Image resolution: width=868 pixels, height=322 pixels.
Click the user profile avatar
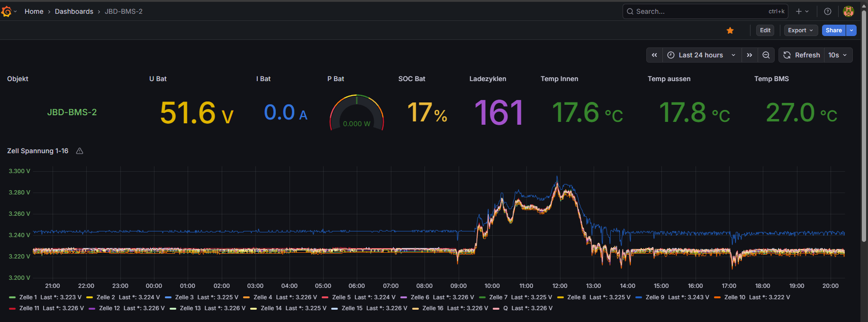point(849,11)
